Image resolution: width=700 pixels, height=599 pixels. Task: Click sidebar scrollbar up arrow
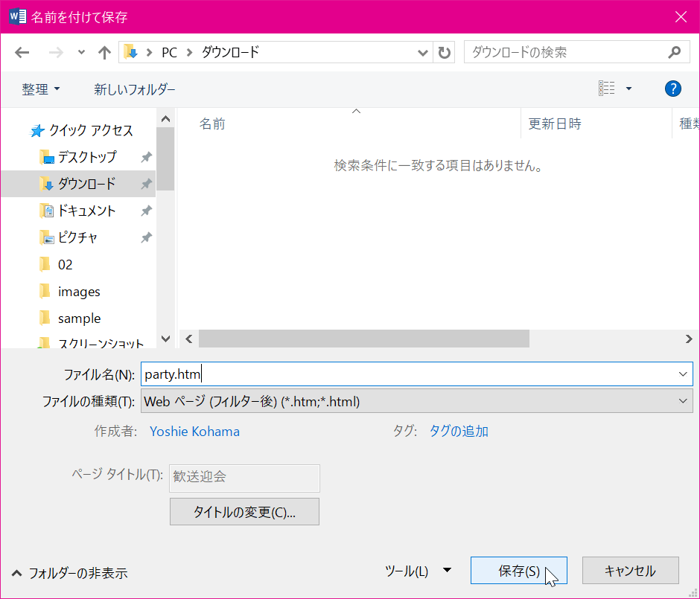(x=165, y=118)
